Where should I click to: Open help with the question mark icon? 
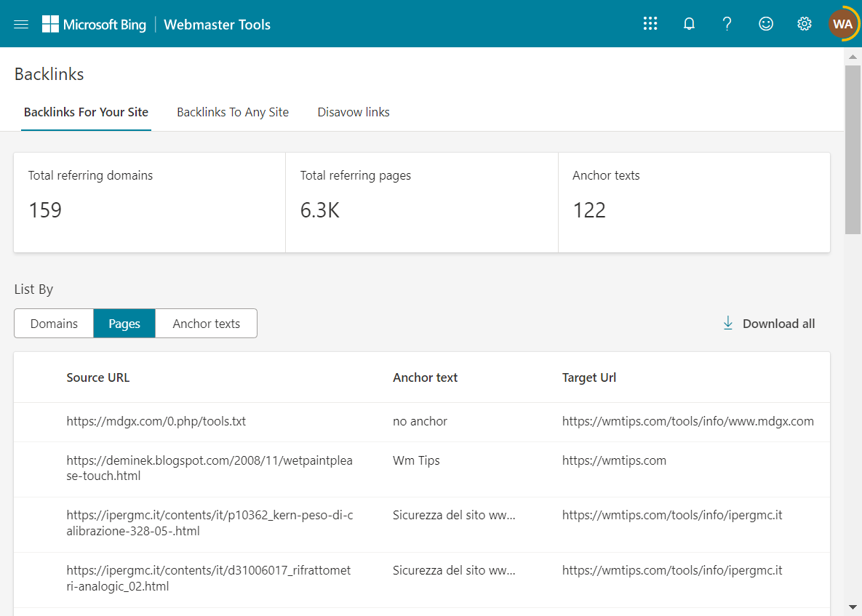727,23
